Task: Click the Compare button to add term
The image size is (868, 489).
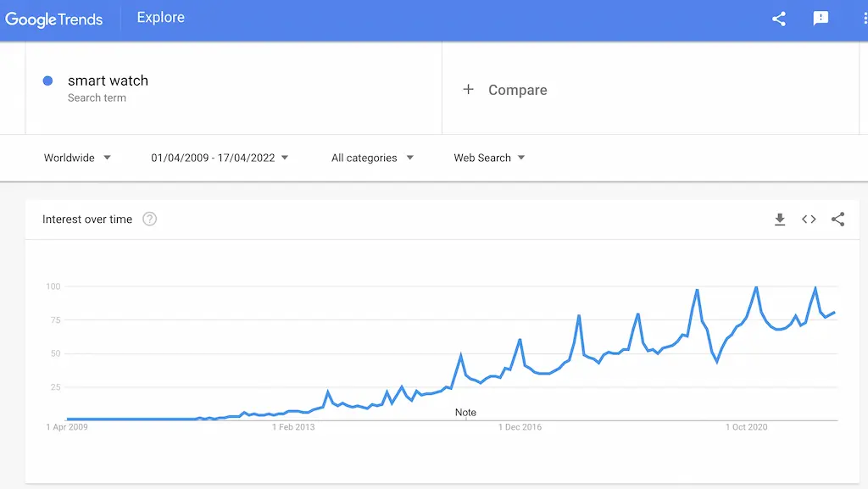Action: (505, 90)
